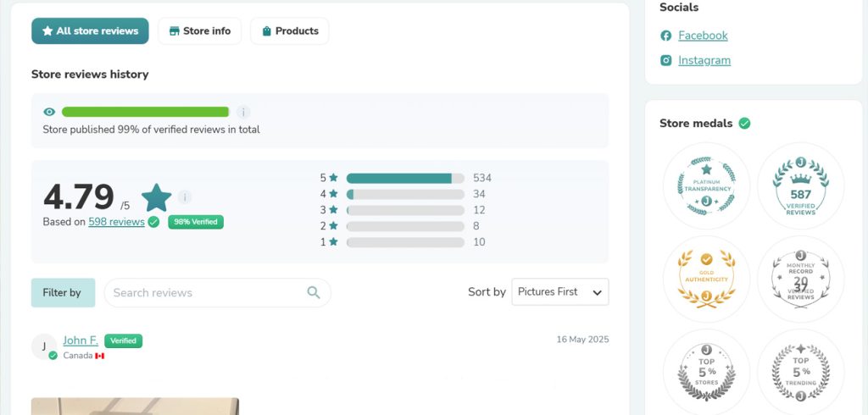Click the eye icon for published reviews

coord(49,112)
